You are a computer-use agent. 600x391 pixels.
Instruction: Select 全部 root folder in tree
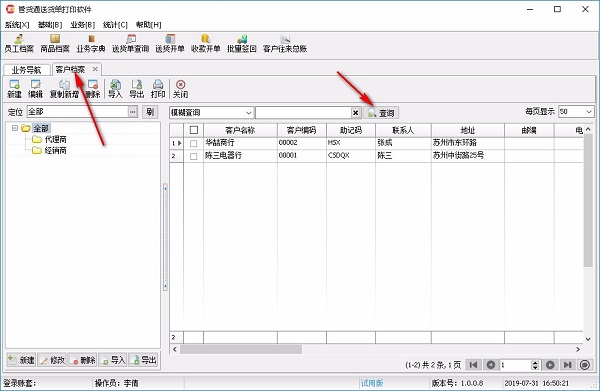pyautogui.click(x=41, y=128)
